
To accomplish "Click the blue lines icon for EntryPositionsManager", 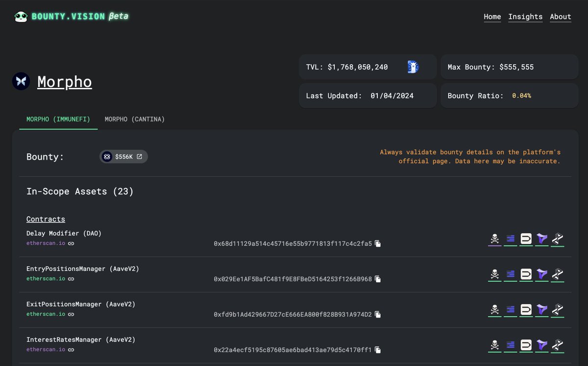I will coord(511,274).
